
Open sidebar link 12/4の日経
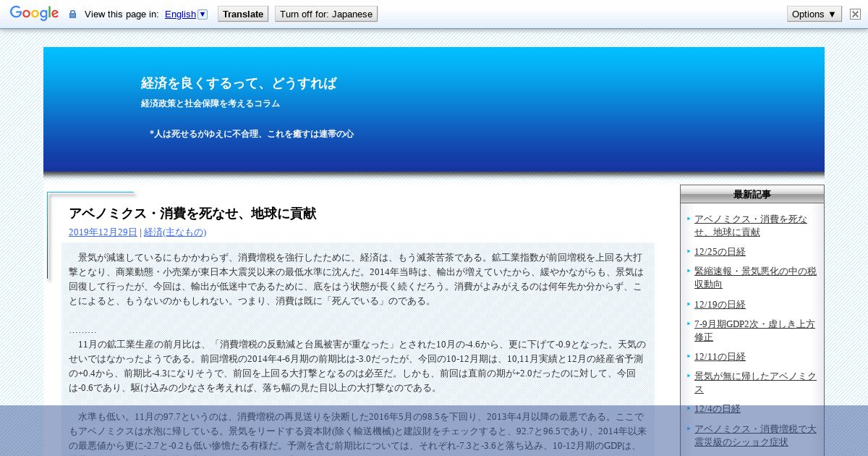pyautogui.click(x=718, y=409)
